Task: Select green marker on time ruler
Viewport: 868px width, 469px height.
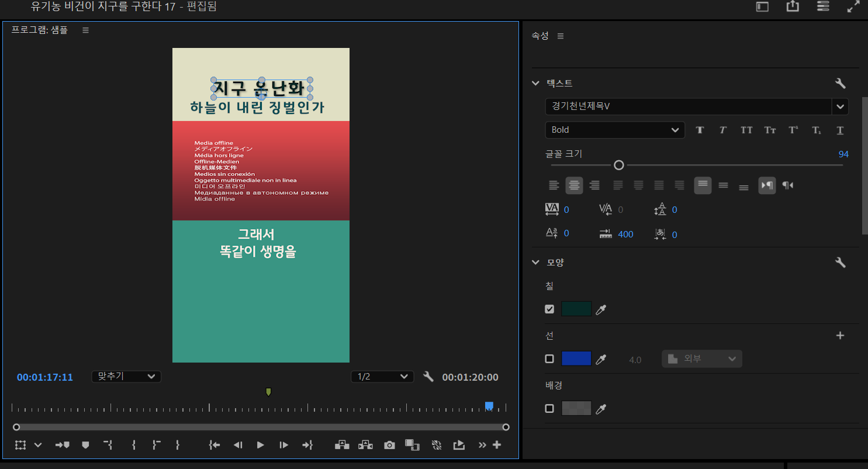Action: 268,391
